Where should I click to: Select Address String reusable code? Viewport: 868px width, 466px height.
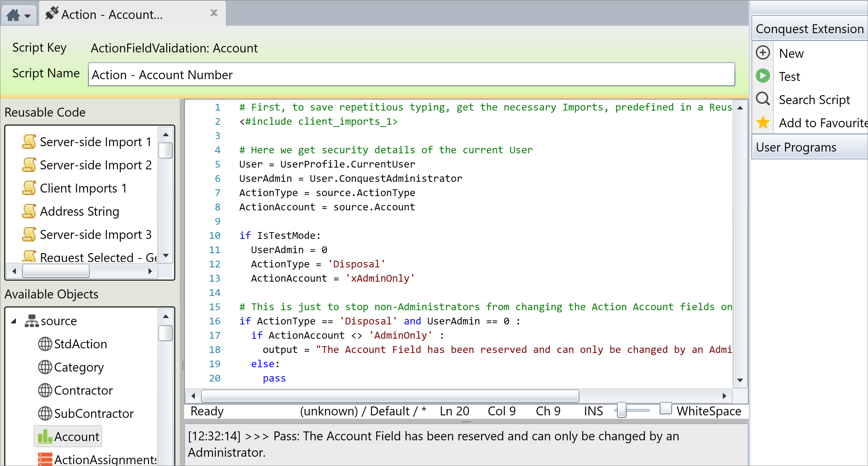tap(79, 211)
